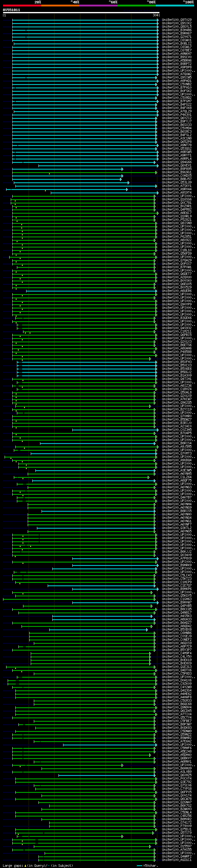The width and height of the screenshot is (197, 868).
Task: Select subject UniRef100_P62851
Action: pos(176,237)
